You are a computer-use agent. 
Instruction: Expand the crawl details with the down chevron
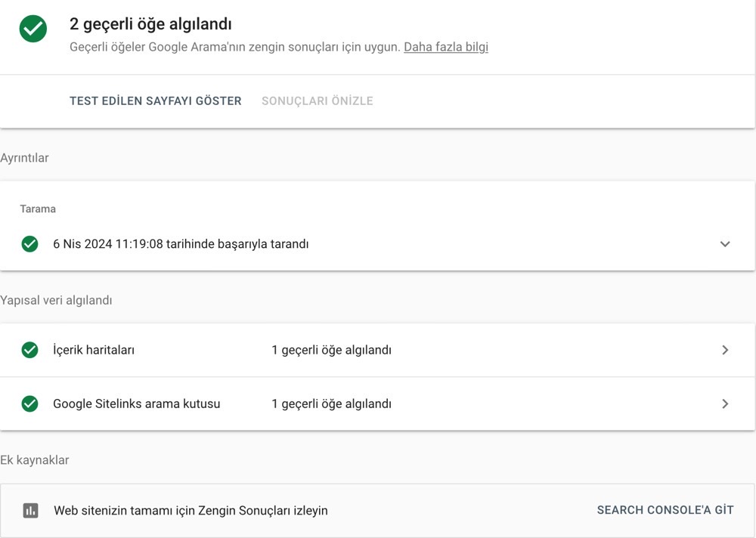(725, 244)
